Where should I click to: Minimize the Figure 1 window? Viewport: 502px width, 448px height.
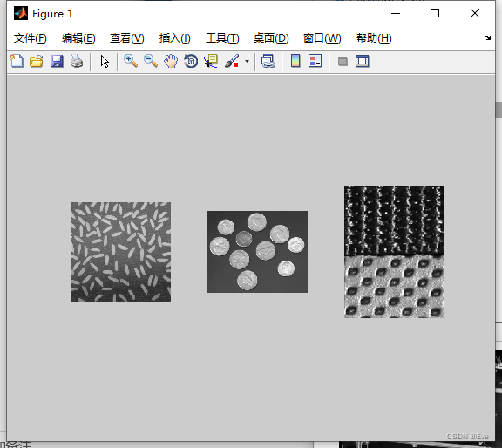[396, 13]
